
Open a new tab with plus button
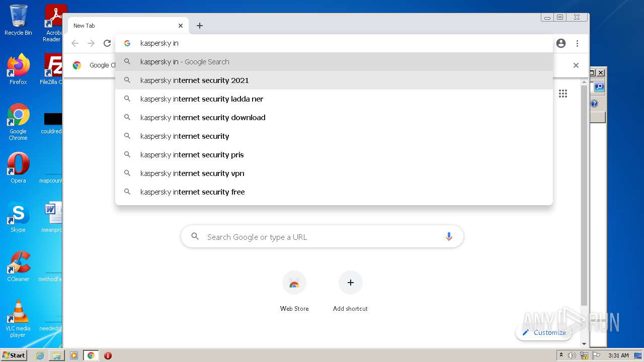click(200, 26)
